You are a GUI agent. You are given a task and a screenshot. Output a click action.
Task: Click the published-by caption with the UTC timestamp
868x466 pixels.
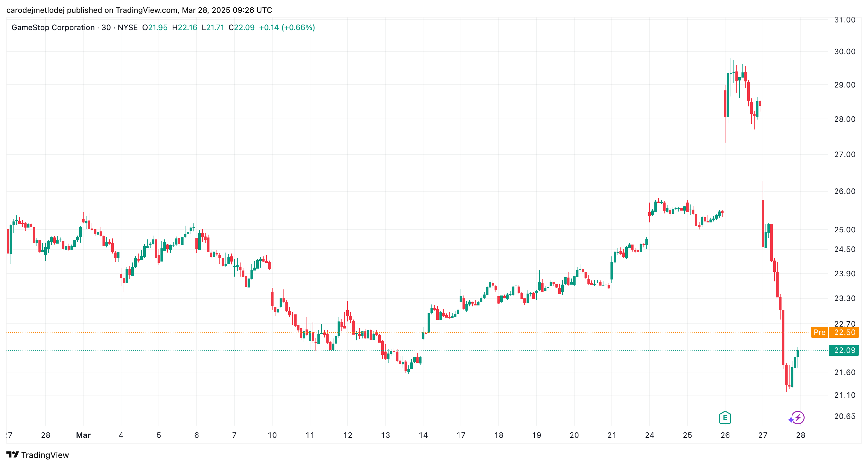click(139, 10)
